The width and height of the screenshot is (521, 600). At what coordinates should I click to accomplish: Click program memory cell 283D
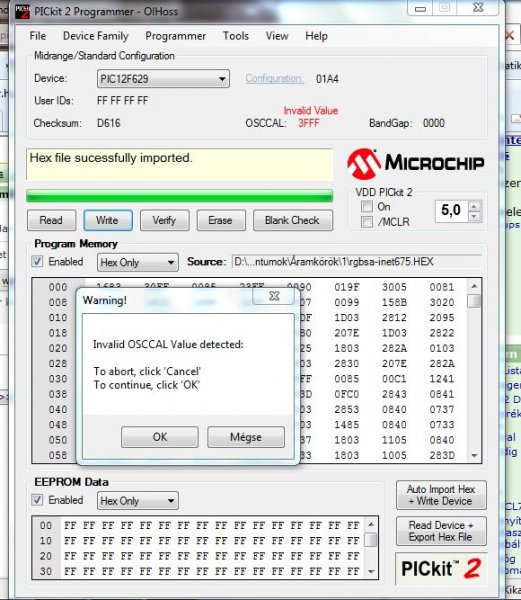click(441, 455)
